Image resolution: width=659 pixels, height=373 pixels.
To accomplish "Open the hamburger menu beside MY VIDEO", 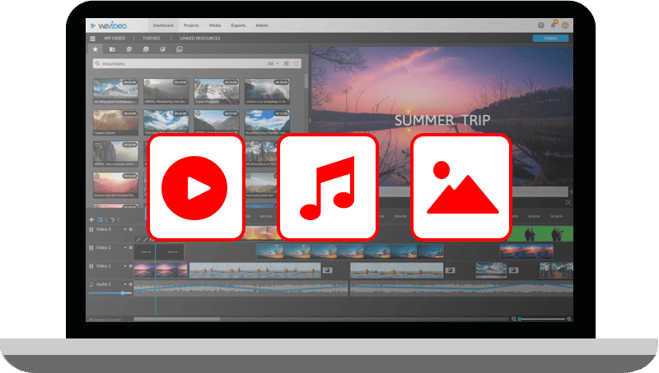I will click(92, 38).
